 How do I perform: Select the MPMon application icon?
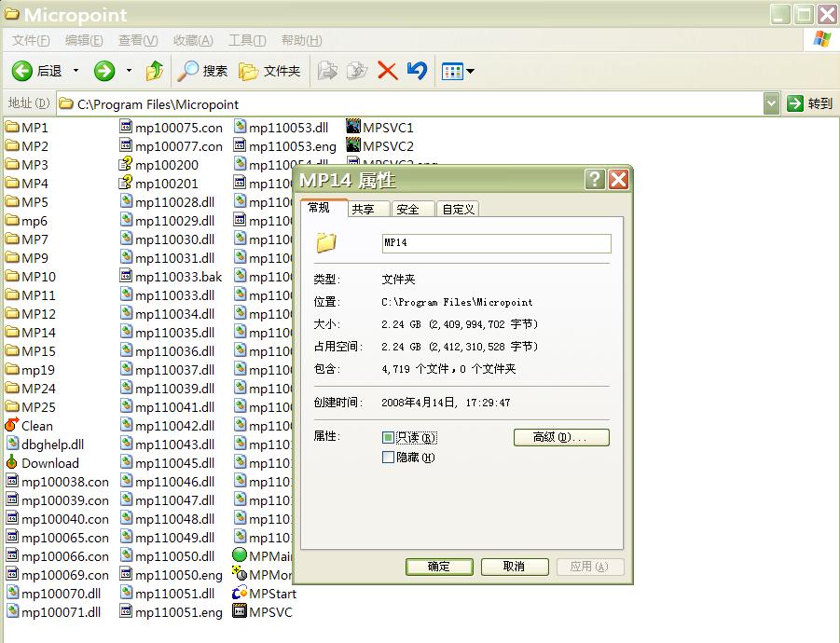(x=240, y=574)
